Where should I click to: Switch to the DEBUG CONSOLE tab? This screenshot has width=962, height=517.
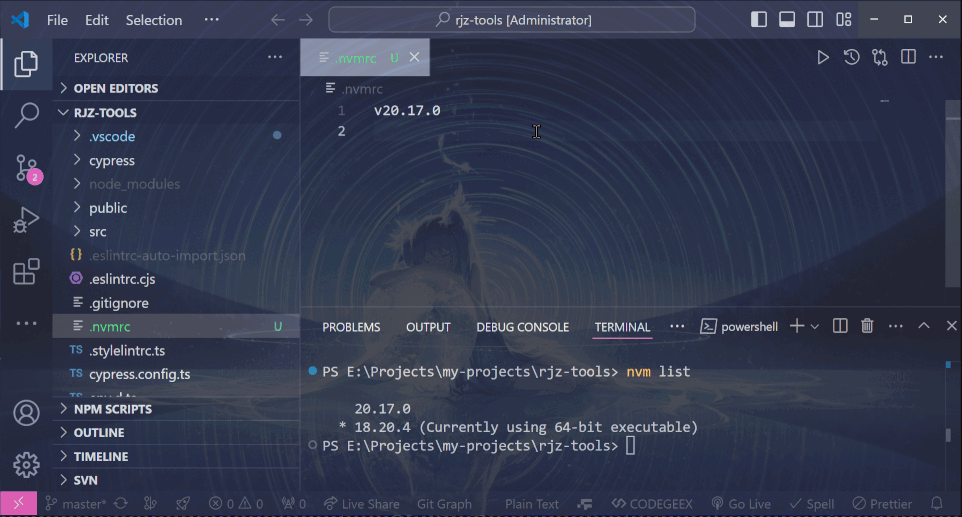(x=523, y=327)
